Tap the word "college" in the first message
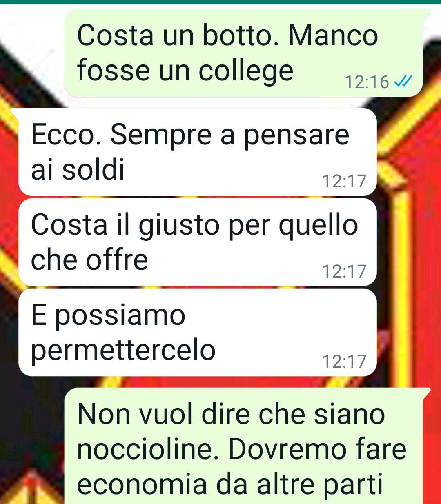The image size is (441, 504). coord(246,71)
